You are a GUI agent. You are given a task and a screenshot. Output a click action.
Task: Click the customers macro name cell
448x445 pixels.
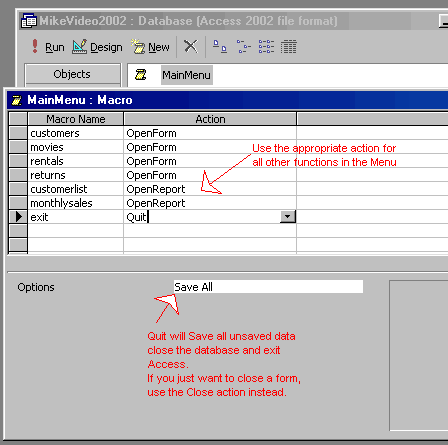tap(76, 133)
